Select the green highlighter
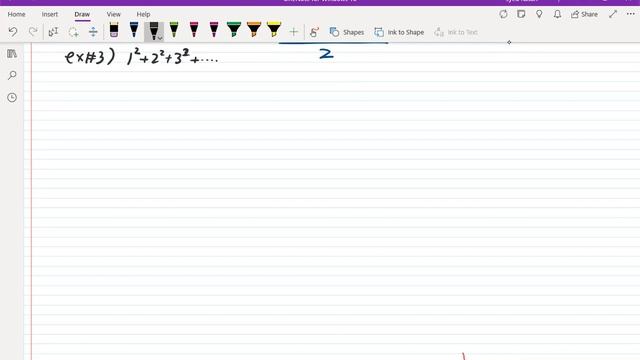Screen dimensions: 640x360 point(234,30)
